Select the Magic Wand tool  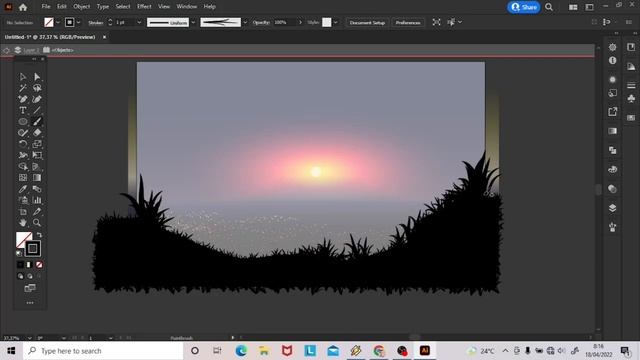[x=23, y=88]
